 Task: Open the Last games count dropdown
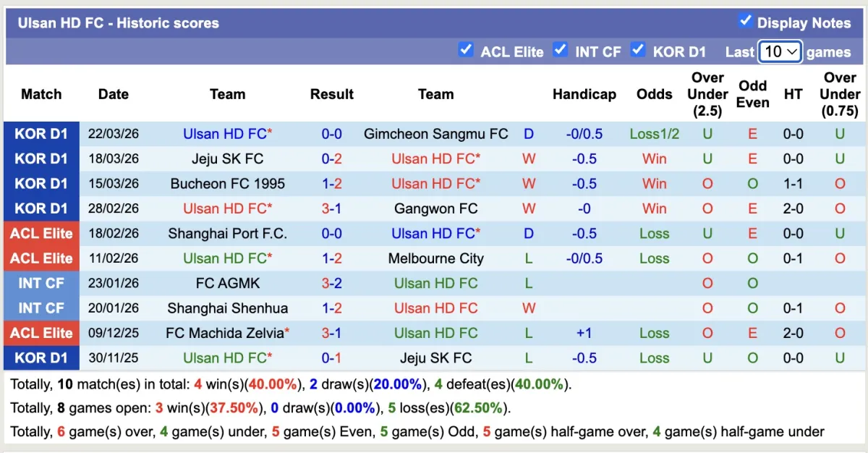pos(780,51)
